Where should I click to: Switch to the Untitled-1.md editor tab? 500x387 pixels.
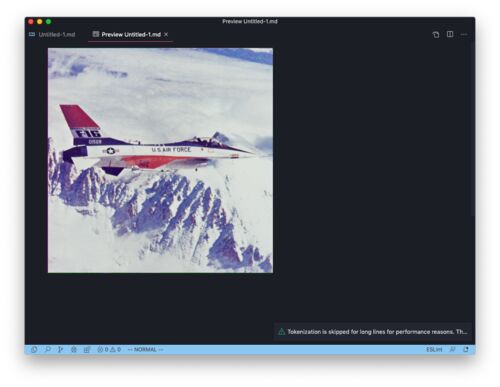click(52, 35)
